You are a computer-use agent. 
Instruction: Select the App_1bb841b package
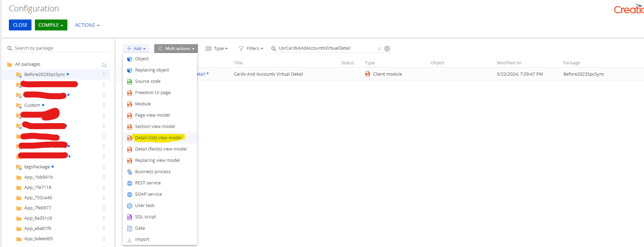point(38,177)
